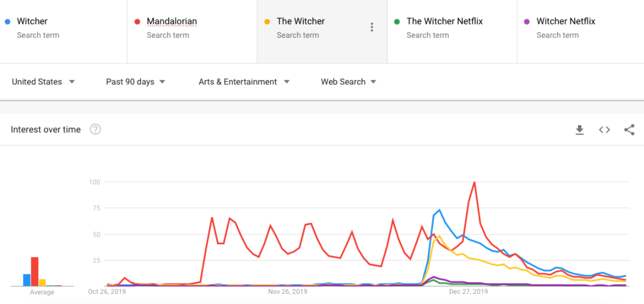
Task: Expand the Past 90 days time range
Action: tap(135, 82)
